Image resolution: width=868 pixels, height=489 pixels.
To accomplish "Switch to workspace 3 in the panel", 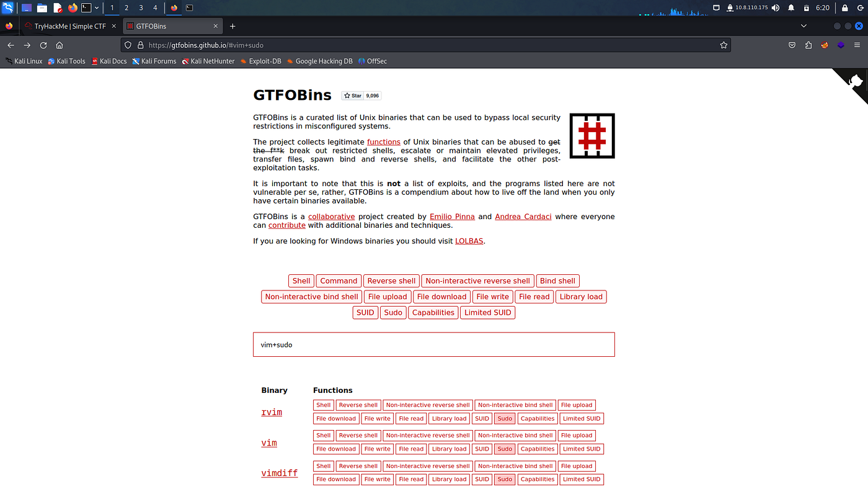I will [x=141, y=8].
